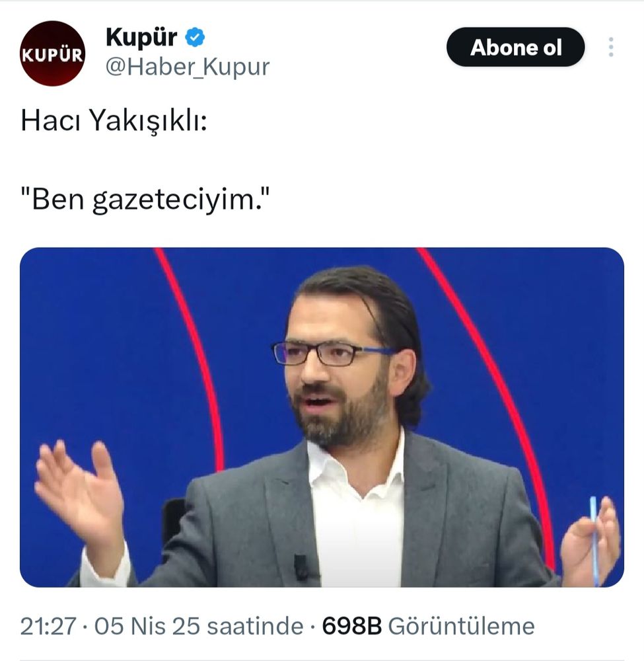Click the KUPÜR text inside the logo circle
The image size is (644, 661).
pyautogui.click(x=53, y=55)
